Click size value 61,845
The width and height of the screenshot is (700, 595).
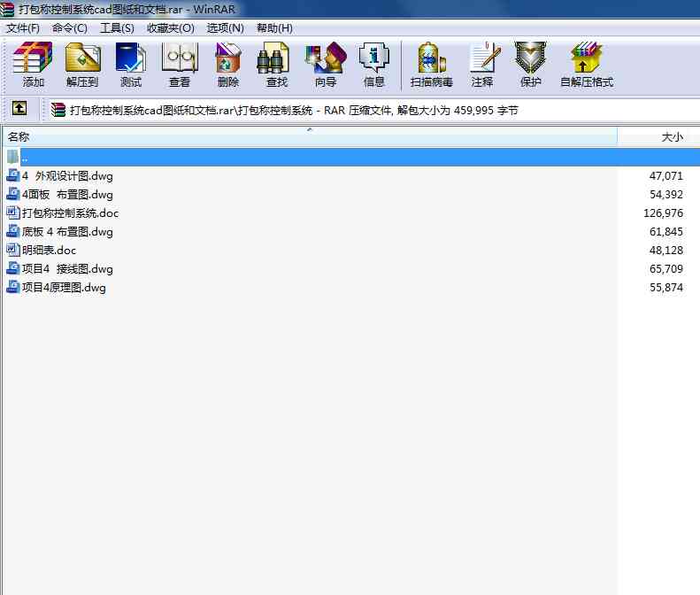click(x=666, y=231)
